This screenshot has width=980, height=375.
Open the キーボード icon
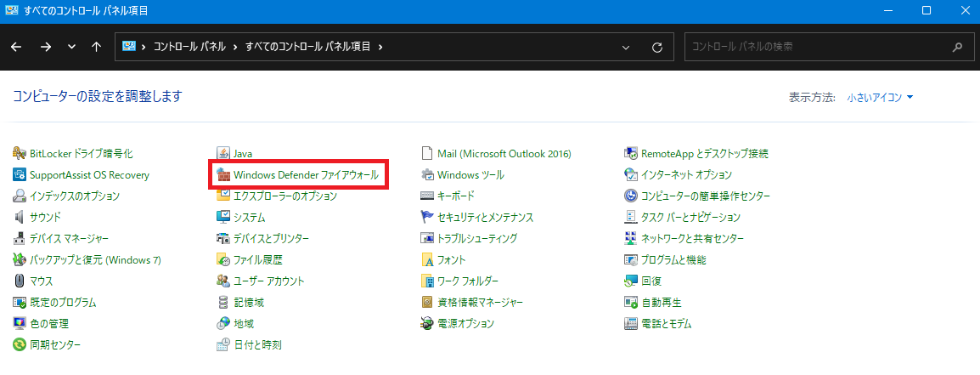coord(427,196)
